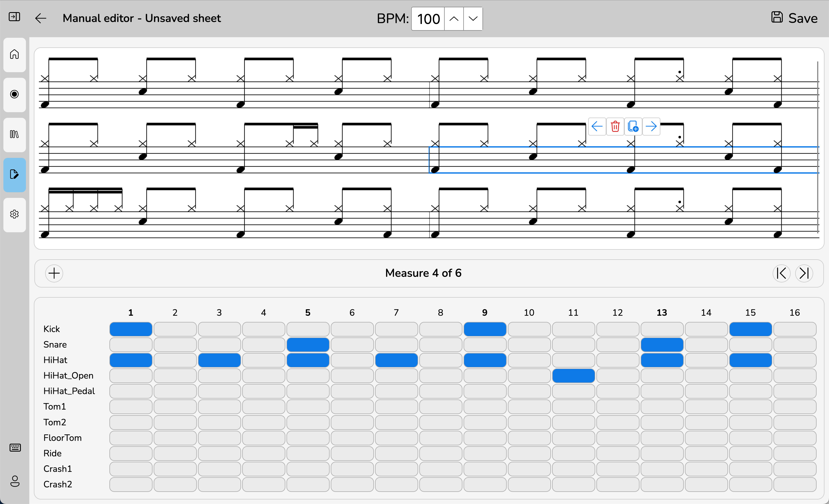Open the settings panel
Viewport: 829px width, 504px height.
pos(14,215)
